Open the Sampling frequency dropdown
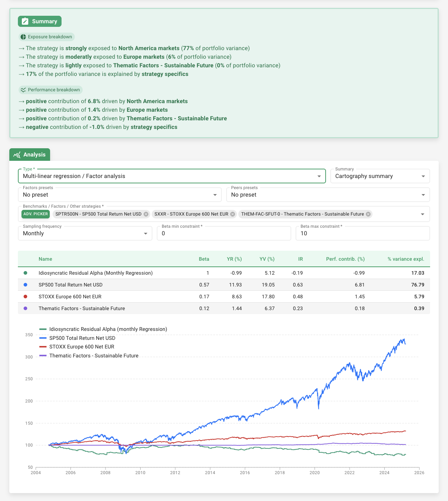448x501 pixels. [85, 233]
